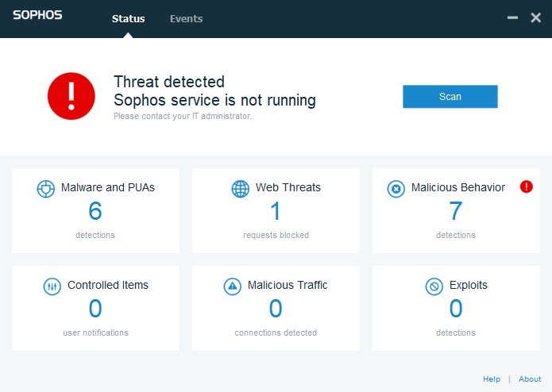The height and width of the screenshot is (392, 552).
Task: View the 1 web request blocked count
Action: [x=276, y=211]
